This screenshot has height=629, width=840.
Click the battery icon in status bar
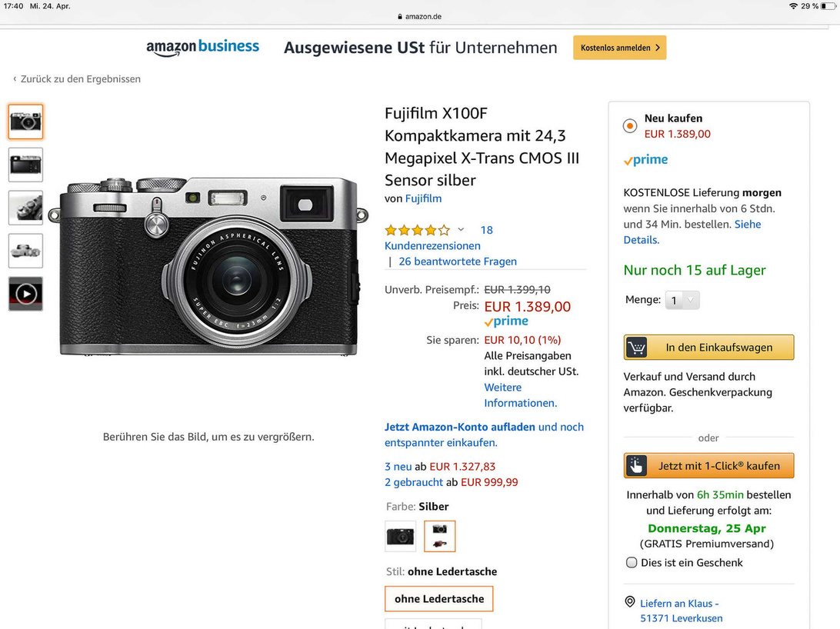click(x=828, y=6)
